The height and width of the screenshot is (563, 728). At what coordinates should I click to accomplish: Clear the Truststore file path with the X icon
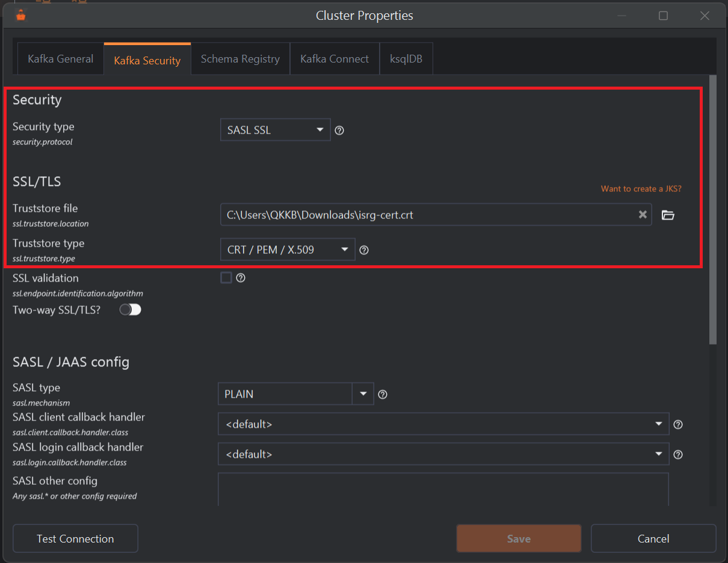tap(643, 215)
